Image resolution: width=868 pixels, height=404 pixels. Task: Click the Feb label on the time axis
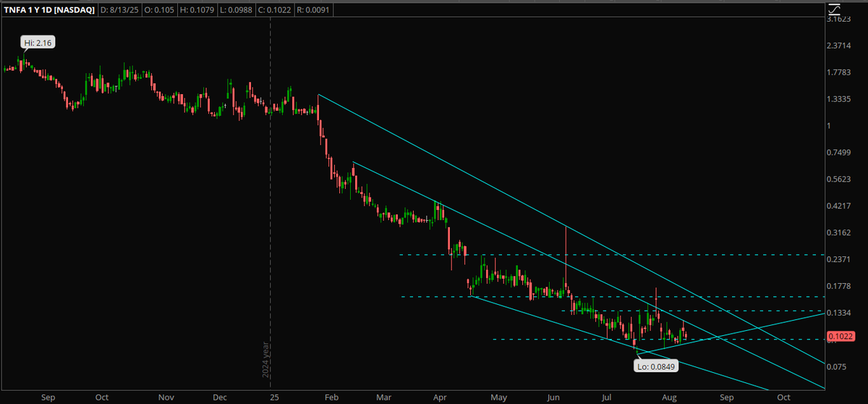pos(332,397)
